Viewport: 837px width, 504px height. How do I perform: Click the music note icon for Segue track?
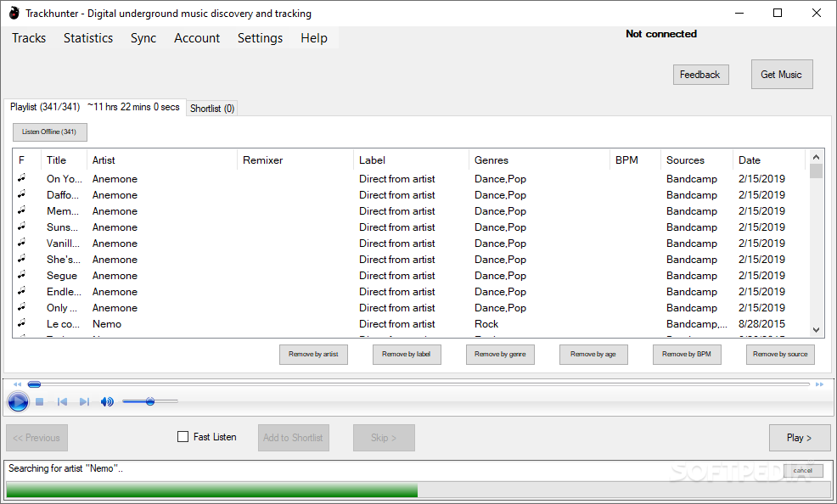(x=22, y=275)
